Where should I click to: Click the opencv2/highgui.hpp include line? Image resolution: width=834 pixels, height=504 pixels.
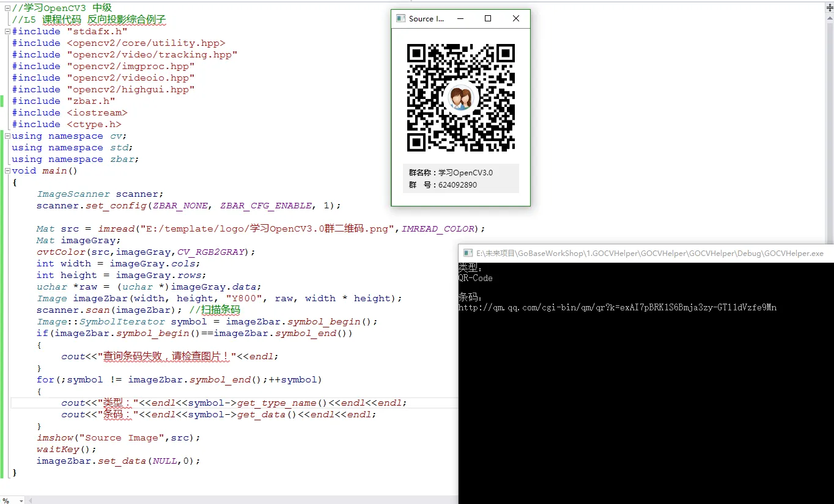[x=103, y=89]
